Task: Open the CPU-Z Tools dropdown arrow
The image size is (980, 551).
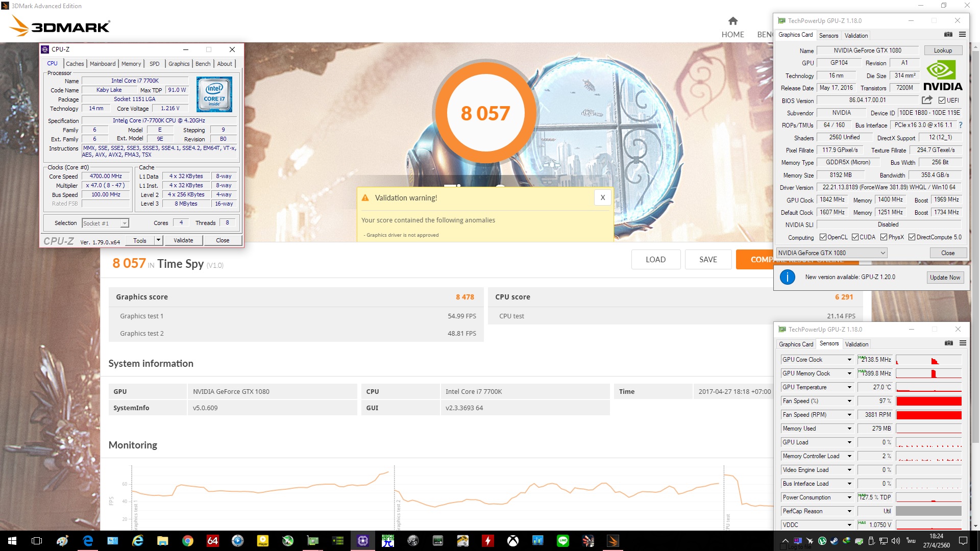Action: click(x=158, y=240)
